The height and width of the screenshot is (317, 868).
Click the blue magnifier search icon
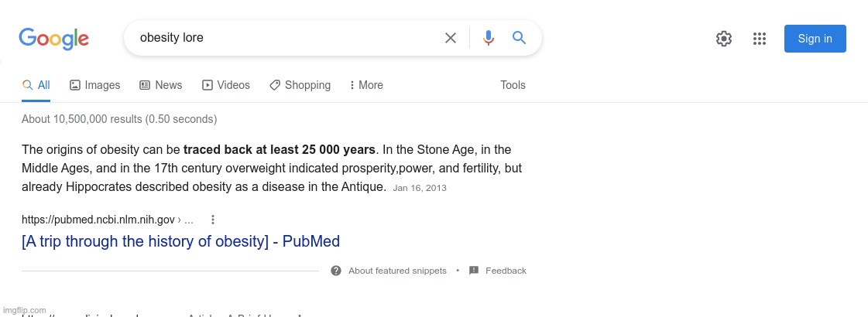pos(519,38)
